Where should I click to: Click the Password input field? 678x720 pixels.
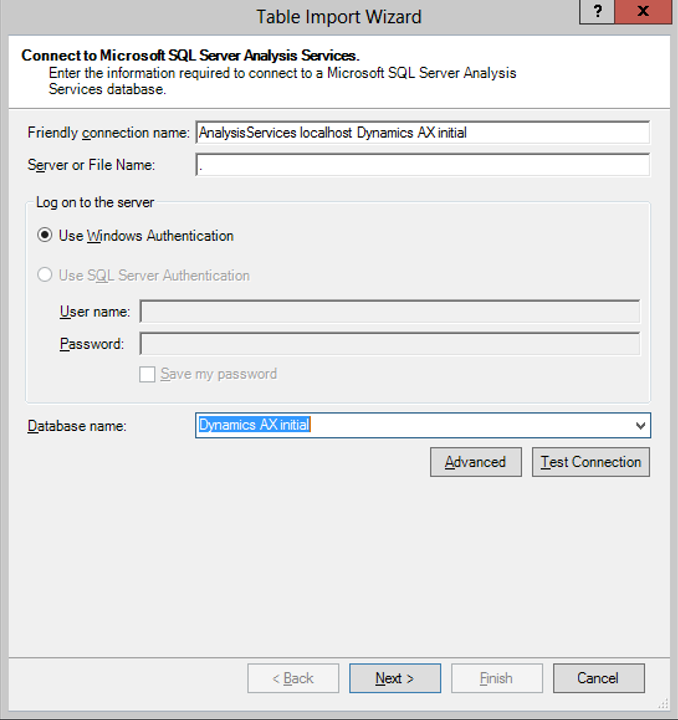389,344
